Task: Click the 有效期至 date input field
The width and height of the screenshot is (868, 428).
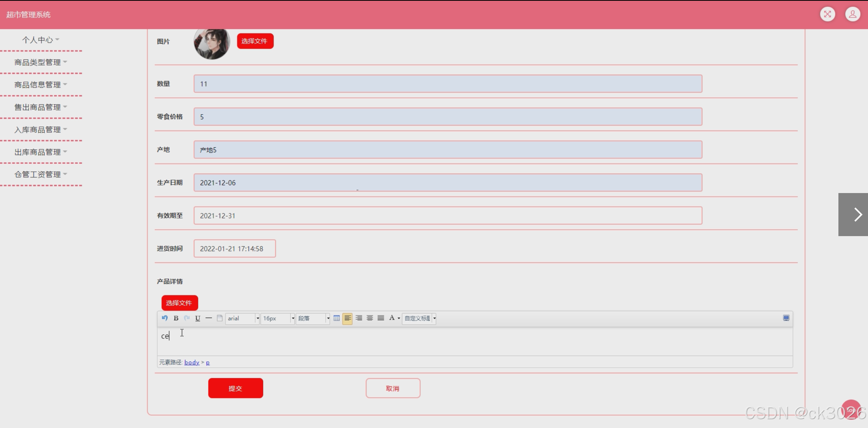Action: point(448,216)
